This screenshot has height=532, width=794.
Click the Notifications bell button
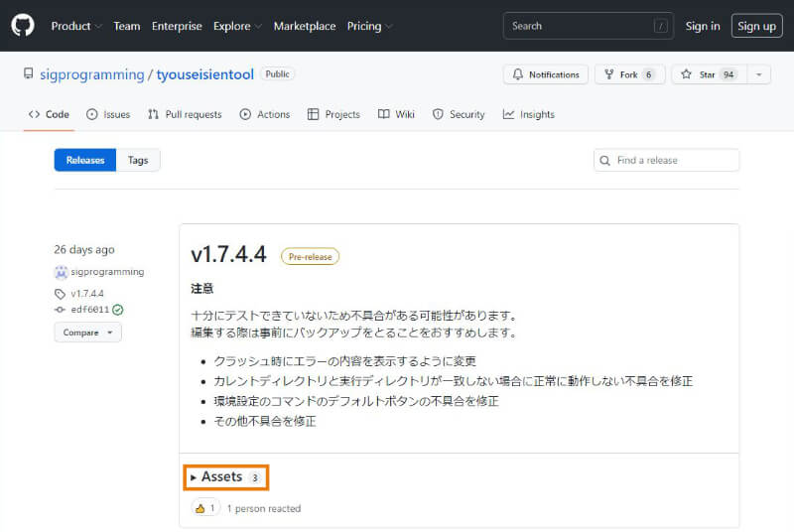point(545,74)
